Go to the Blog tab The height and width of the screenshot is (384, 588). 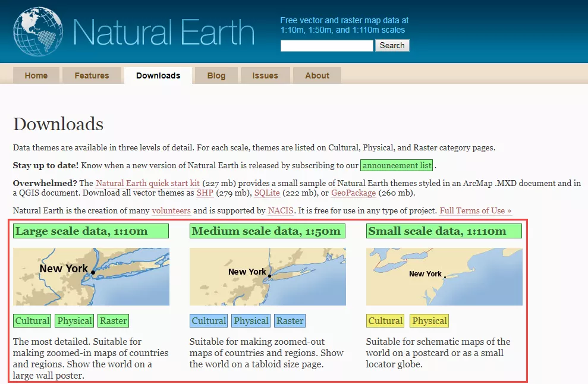tap(216, 75)
